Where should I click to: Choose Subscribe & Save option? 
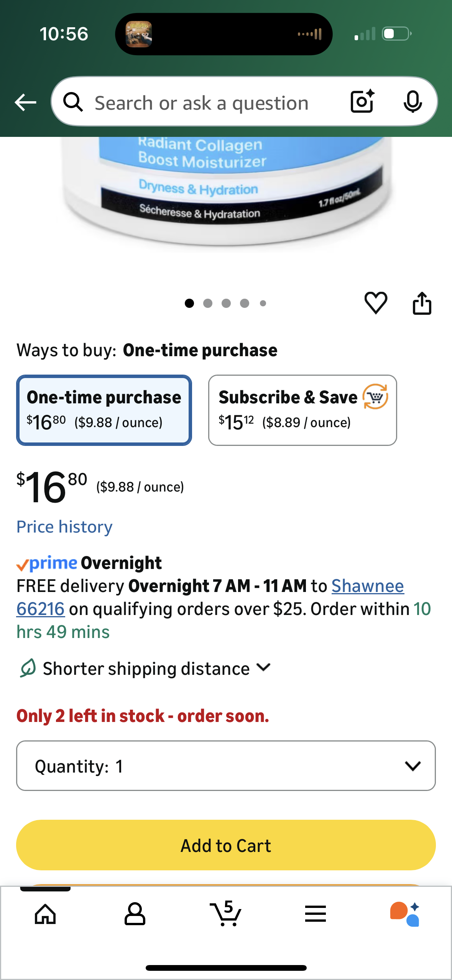302,410
